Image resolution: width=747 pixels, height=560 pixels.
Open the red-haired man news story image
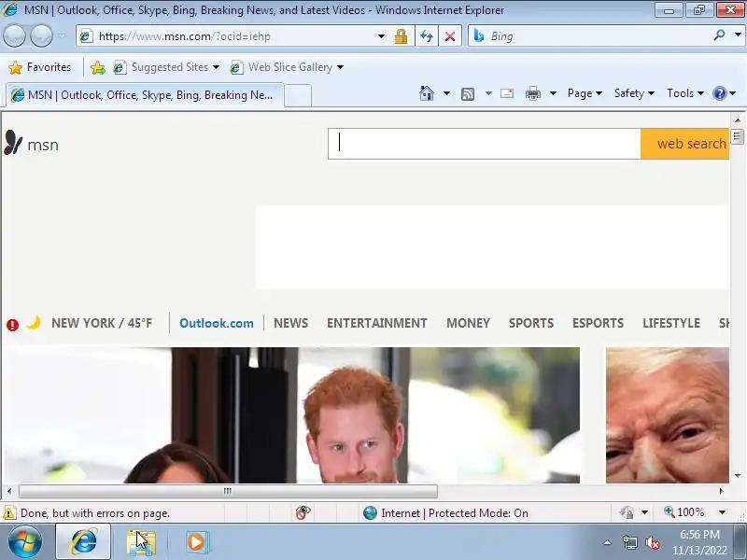point(292,415)
